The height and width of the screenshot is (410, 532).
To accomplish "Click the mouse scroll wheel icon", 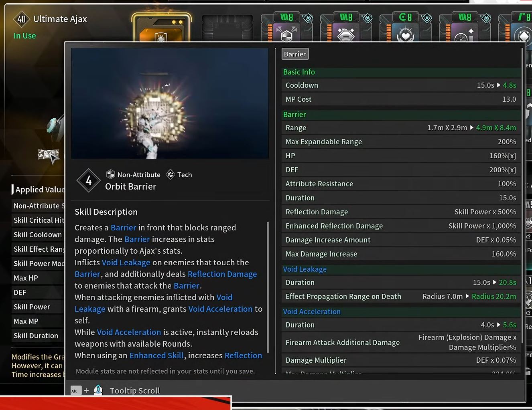I will (98, 390).
